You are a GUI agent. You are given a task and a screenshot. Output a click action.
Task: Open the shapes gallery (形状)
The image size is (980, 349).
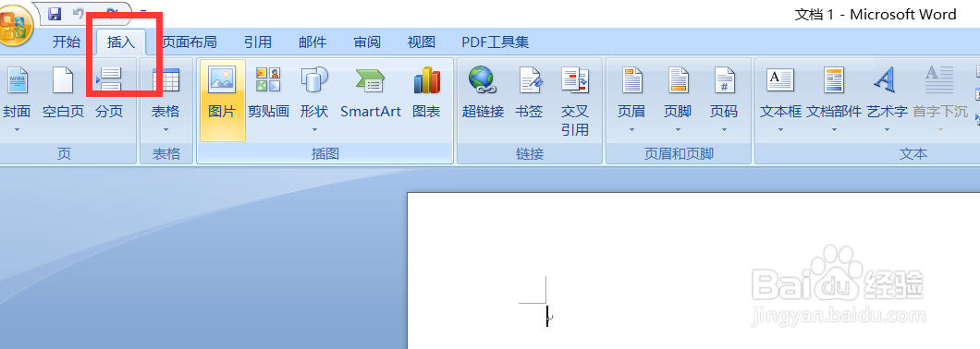pyautogui.click(x=314, y=100)
